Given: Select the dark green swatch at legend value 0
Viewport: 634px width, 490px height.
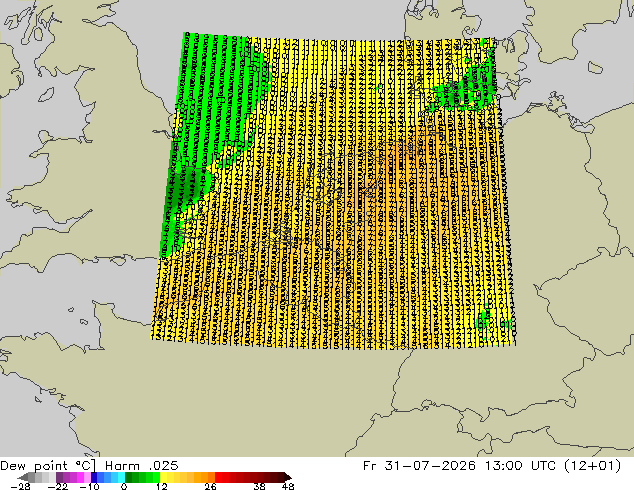Looking at the screenshot, I should point(129,477).
